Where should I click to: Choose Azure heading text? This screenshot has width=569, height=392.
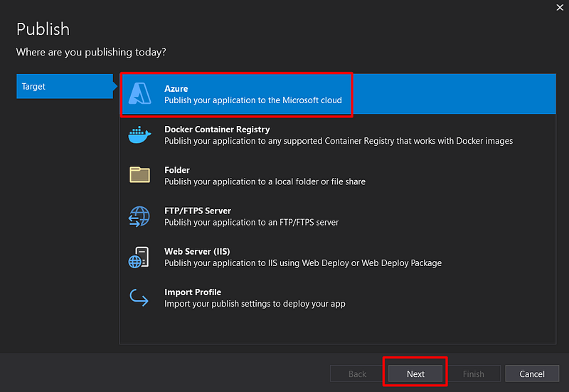[176, 88]
